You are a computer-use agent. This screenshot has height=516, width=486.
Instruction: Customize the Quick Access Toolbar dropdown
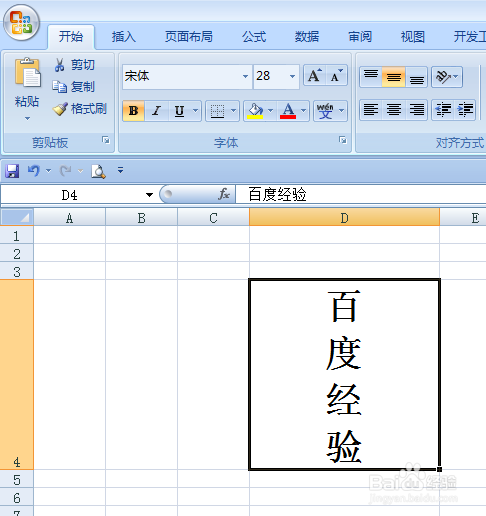[x=121, y=170]
